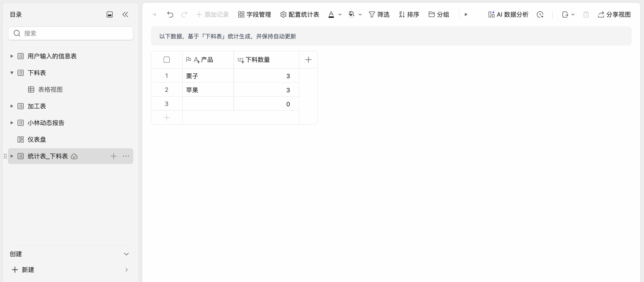Click row number 3
The width and height of the screenshot is (644, 282).
pos(166,104)
